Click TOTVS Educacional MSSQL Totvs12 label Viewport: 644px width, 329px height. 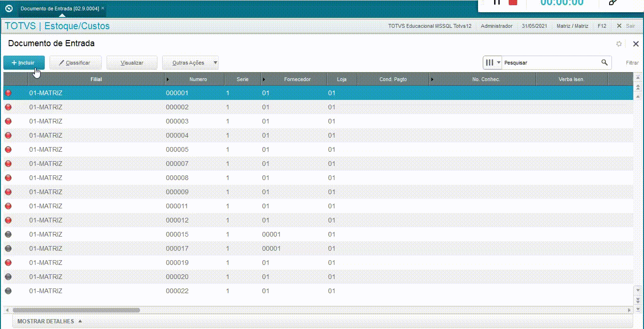coord(429,26)
